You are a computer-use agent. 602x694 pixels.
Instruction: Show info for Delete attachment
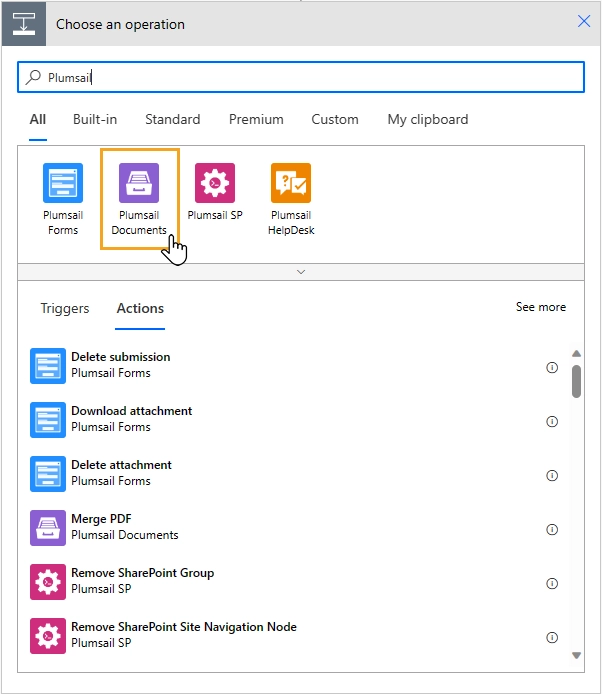click(x=552, y=475)
